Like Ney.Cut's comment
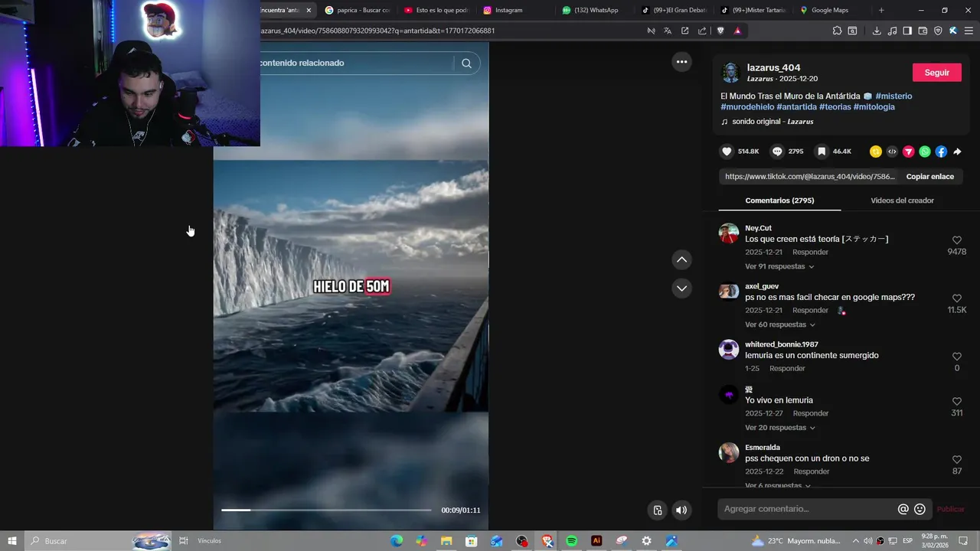The image size is (980, 551). point(957,240)
